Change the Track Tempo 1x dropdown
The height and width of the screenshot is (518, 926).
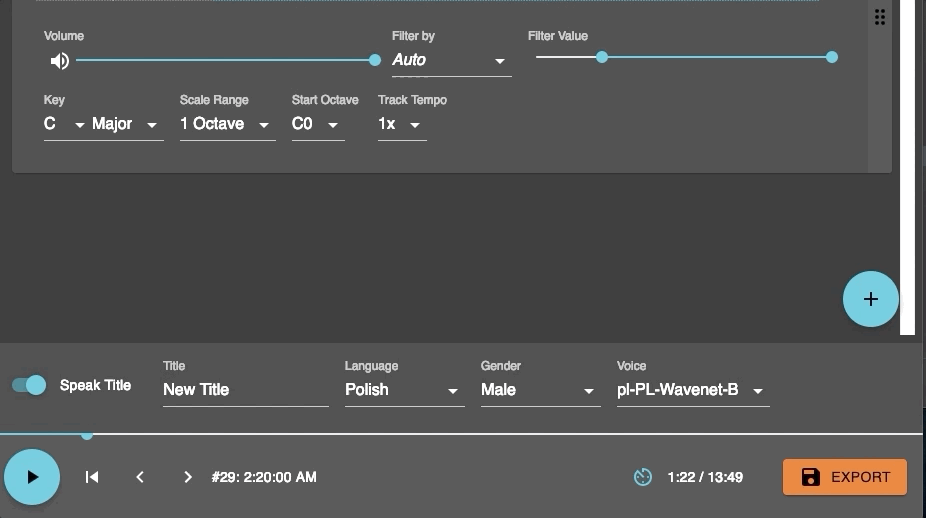click(402, 124)
